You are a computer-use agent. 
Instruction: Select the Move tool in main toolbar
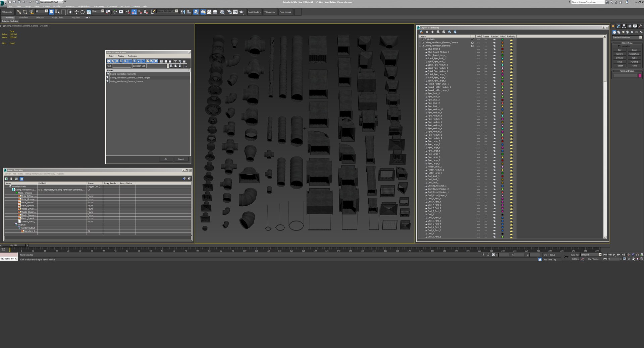76,12
